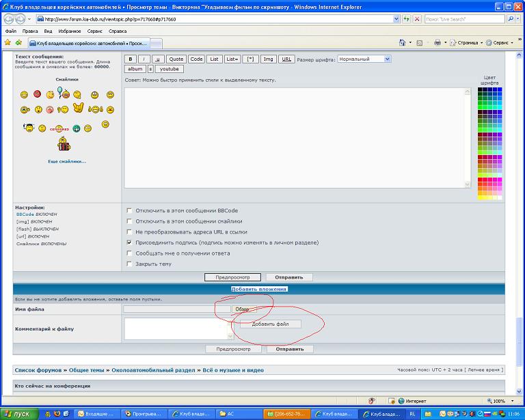Open the 'Избранное' menu
This screenshot has width=525, height=420.
click(69, 31)
